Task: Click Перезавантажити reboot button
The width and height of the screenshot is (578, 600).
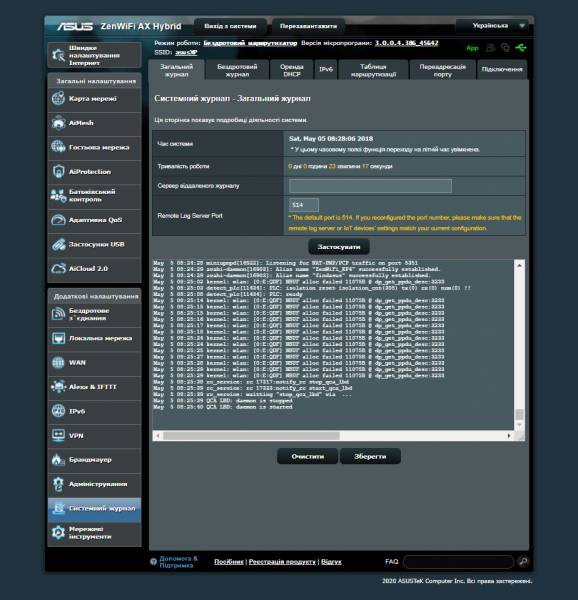Action: [308, 26]
